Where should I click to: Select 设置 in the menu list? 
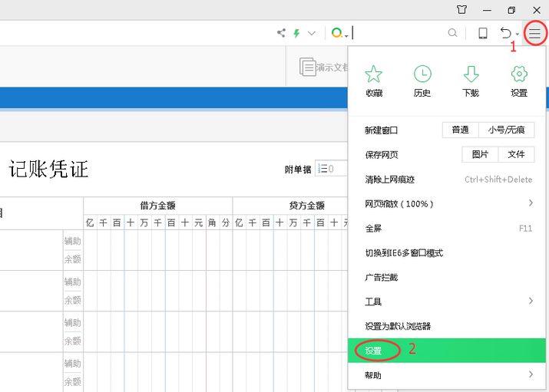click(374, 351)
